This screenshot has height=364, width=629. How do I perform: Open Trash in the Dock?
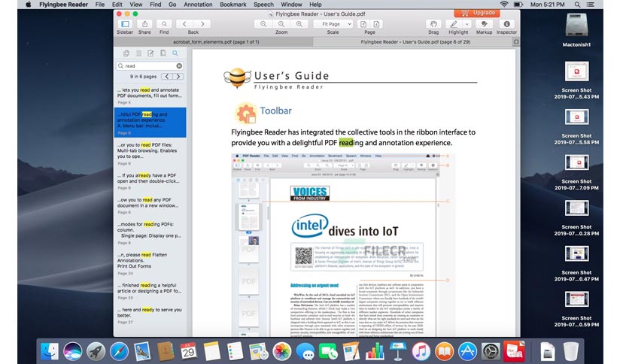coord(571,351)
